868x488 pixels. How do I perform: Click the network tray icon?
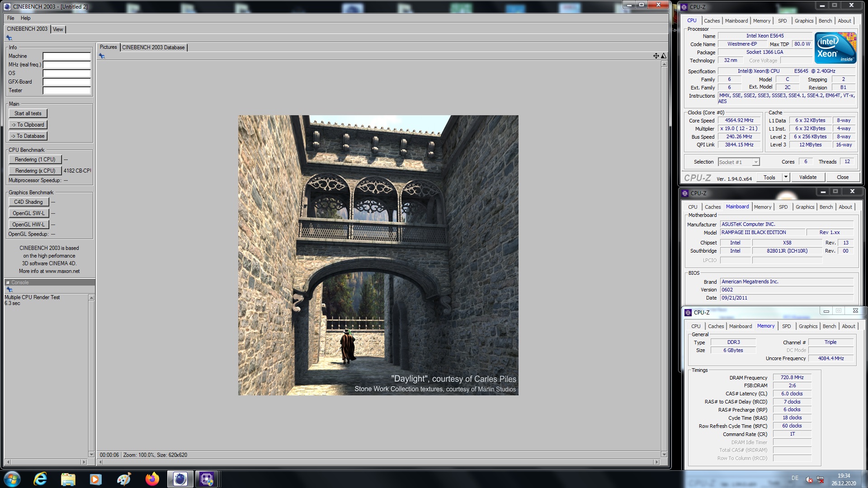(x=820, y=480)
